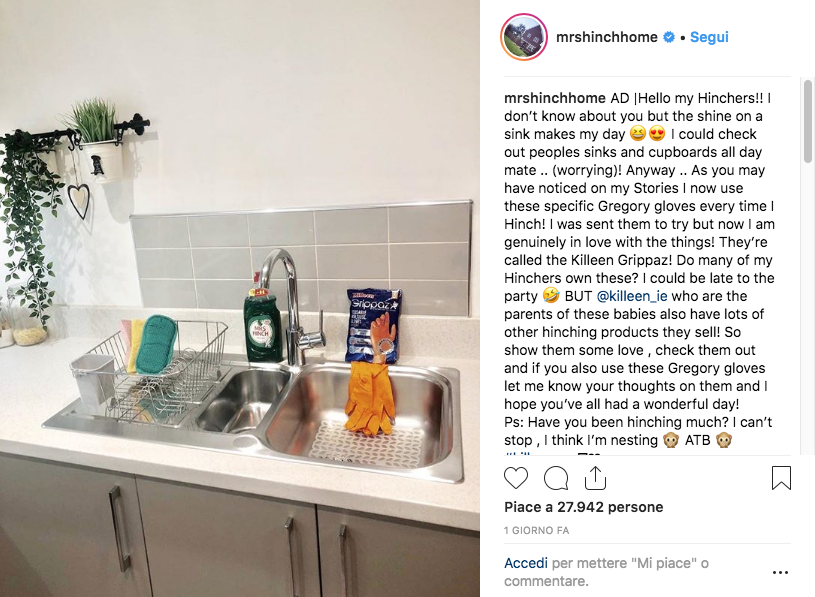Share the post using the upload icon
The image size is (815, 597).
point(595,478)
